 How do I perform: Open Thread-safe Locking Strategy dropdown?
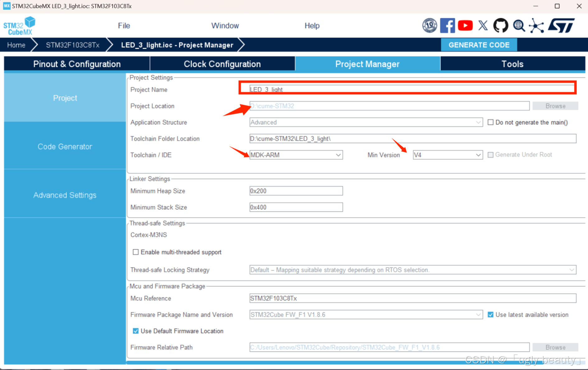click(x=413, y=269)
